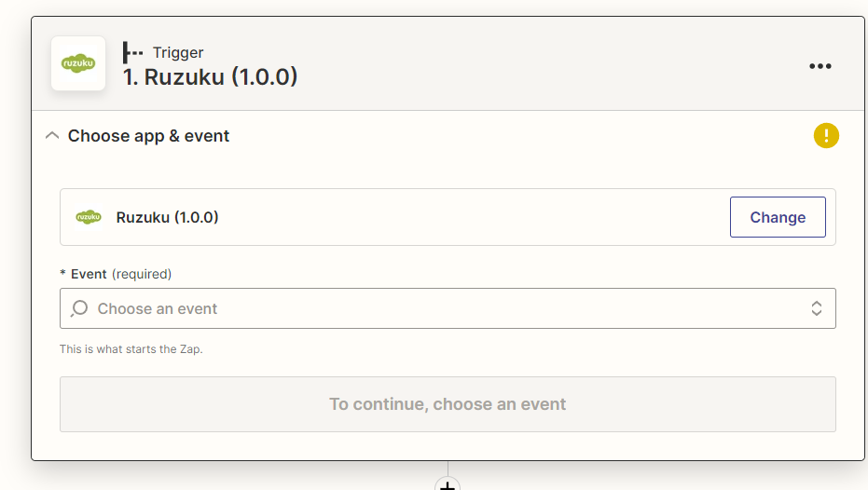Click the small Ruzuku app icon
Viewport: 868px width, 490px height.
tap(89, 217)
